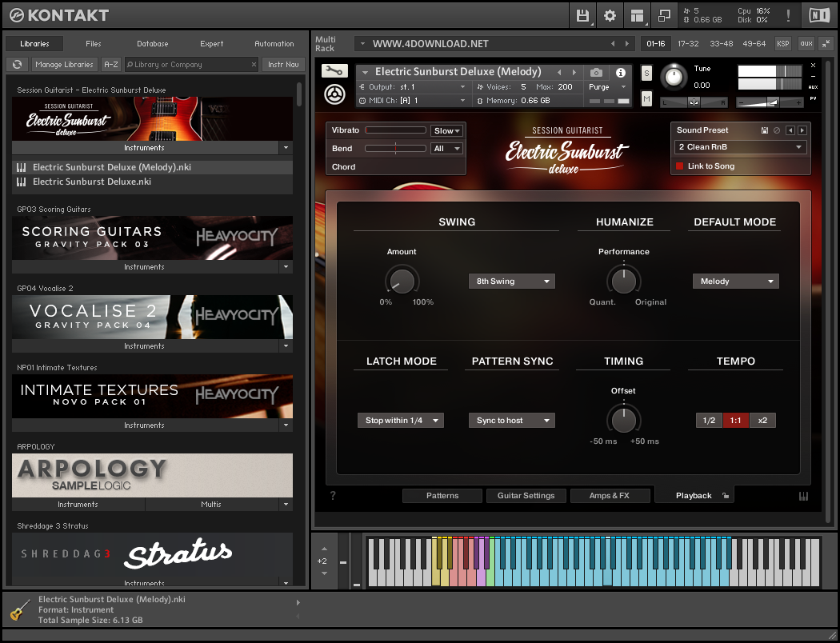840x643 pixels.
Task: Open vibrato Slow speed dropdown
Action: [x=446, y=130]
